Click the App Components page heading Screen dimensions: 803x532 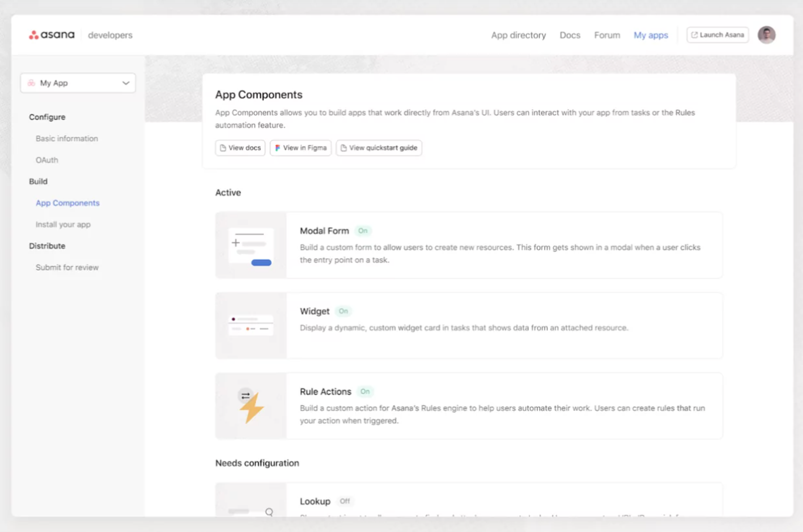coord(259,95)
